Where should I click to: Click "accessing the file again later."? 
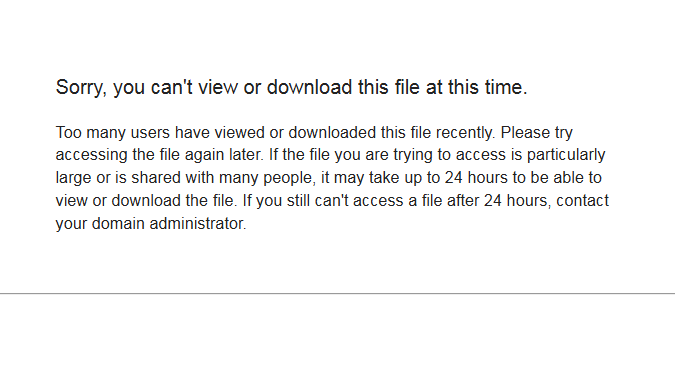click(160, 155)
